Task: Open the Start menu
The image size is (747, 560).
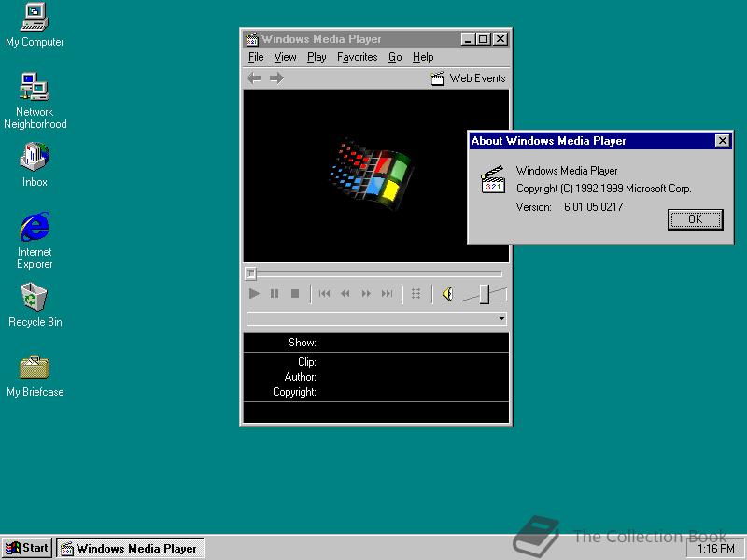Action: point(27,548)
